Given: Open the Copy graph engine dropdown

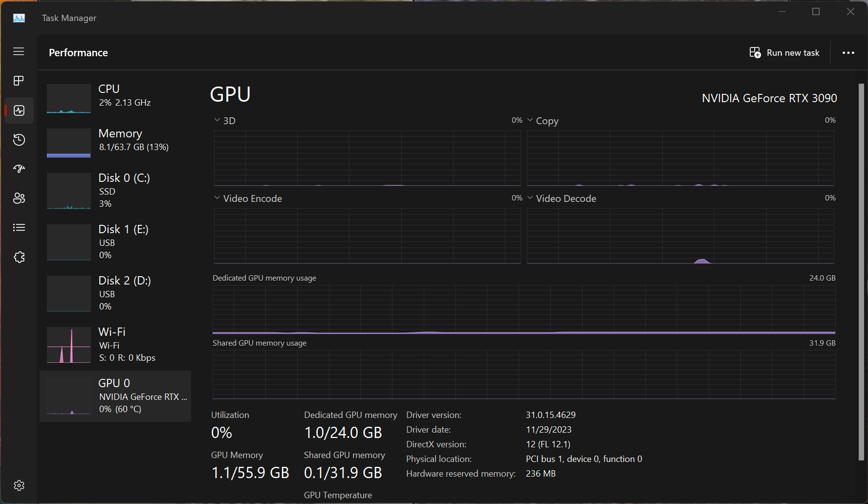Looking at the screenshot, I should point(542,121).
